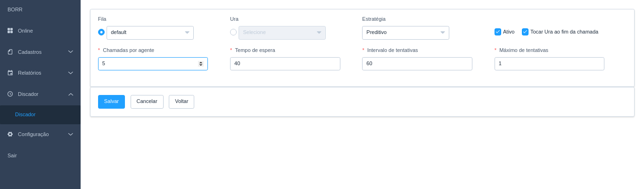Image resolution: width=644 pixels, height=189 pixels.
Task: Focus the Tempo de espera field
Action: click(285, 64)
